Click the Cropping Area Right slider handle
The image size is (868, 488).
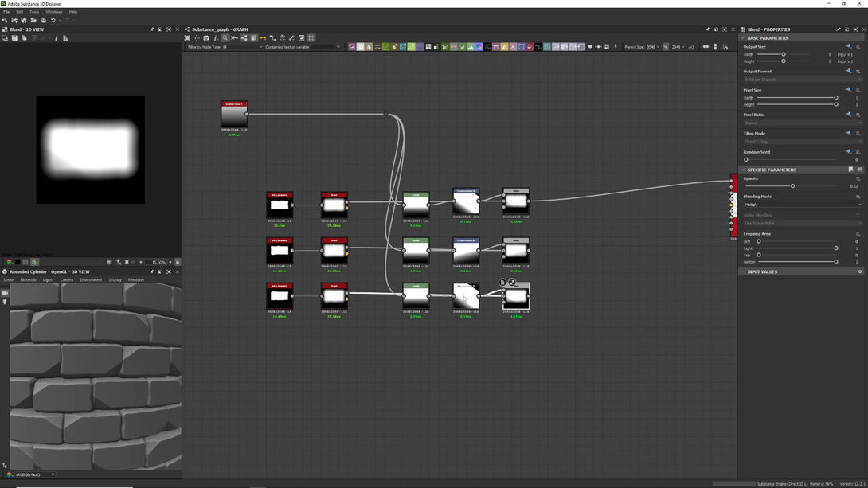[836, 248]
